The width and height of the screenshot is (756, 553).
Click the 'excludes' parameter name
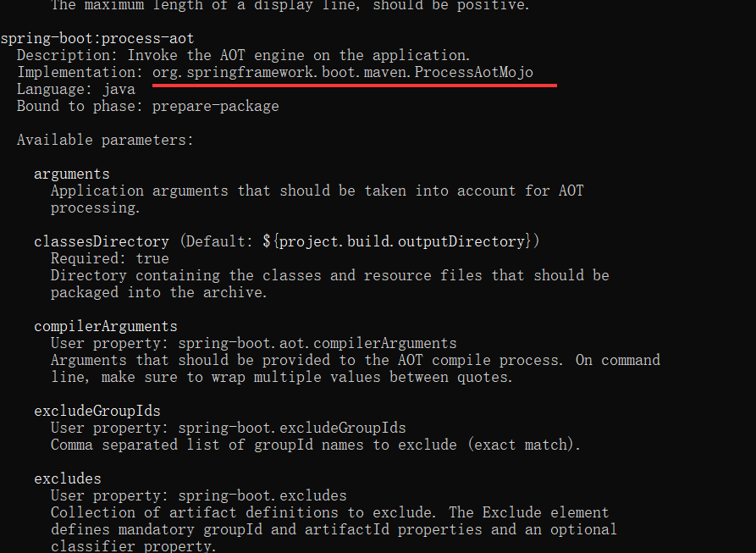68,478
